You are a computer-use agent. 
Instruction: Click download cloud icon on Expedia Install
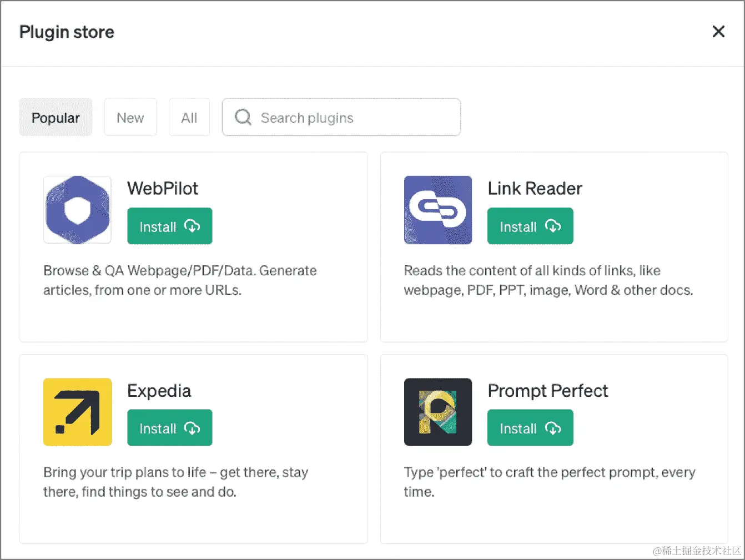tap(192, 428)
